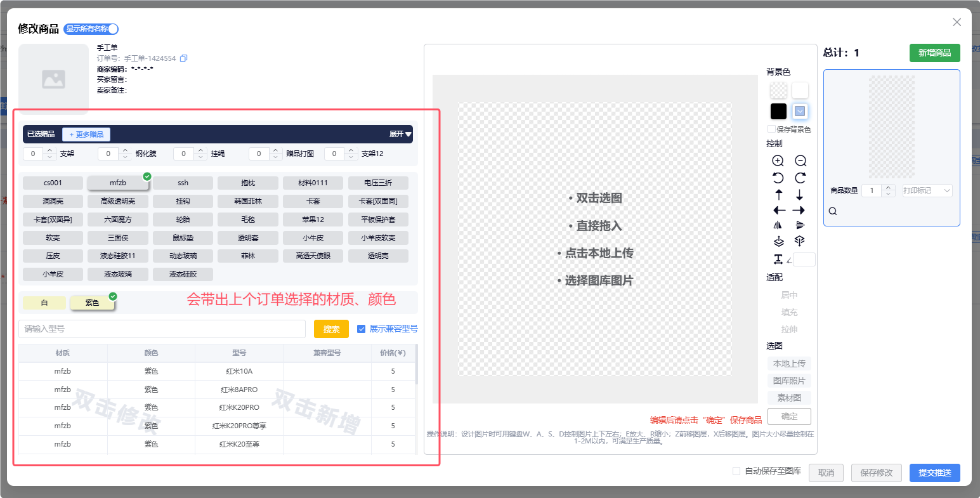
Task: Increase the 支架12 gift count
Action: 351,150
